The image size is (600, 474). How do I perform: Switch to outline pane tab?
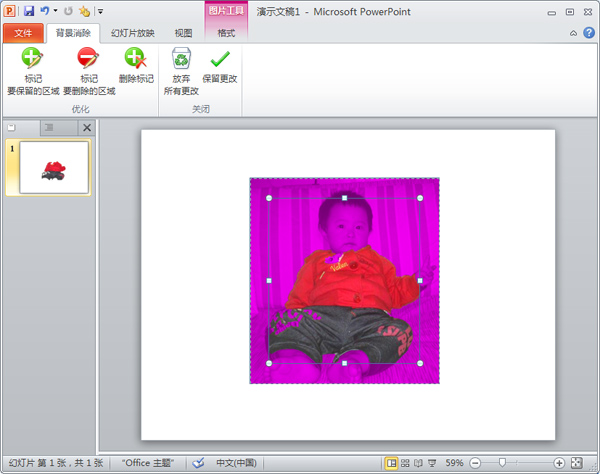pos(49,127)
